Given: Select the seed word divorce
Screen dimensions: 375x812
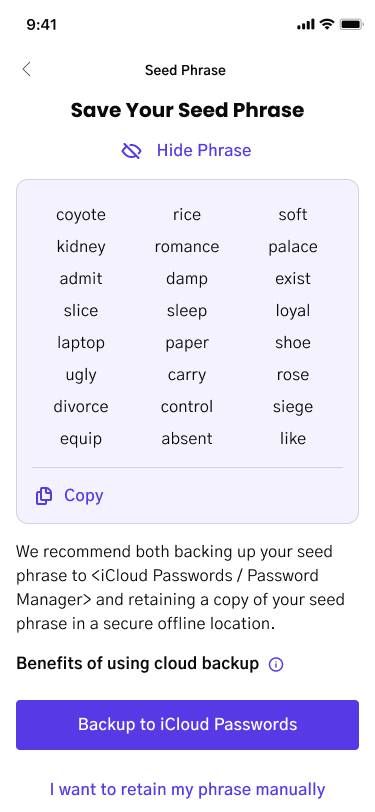Looking at the screenshot, I should (x=81, y=407).
